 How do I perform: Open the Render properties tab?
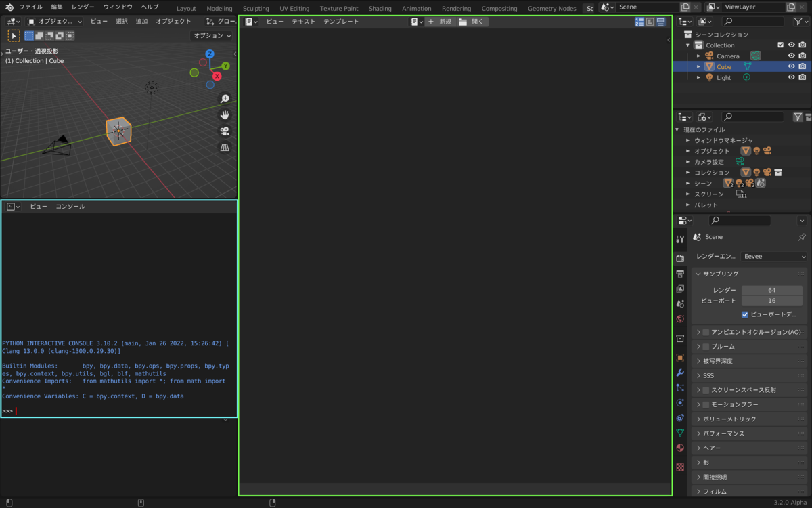point(680,259)
